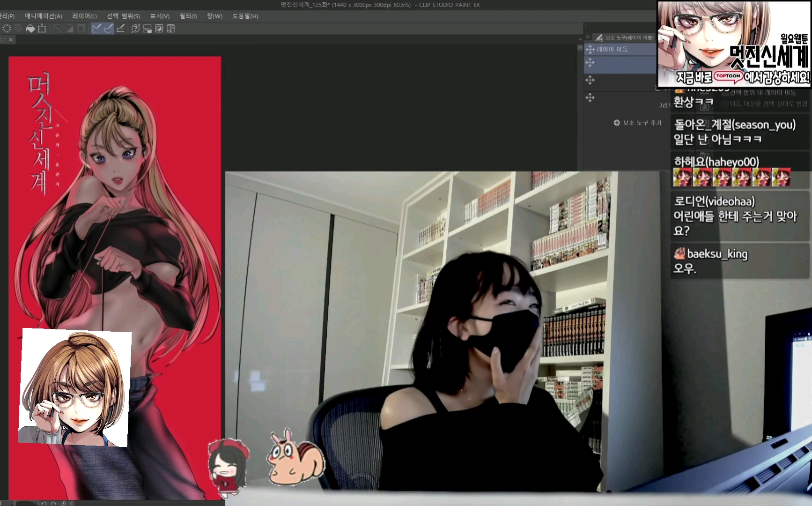
Task: Click the circle-in-square toolbar icon
Action: tap(159, 29)
